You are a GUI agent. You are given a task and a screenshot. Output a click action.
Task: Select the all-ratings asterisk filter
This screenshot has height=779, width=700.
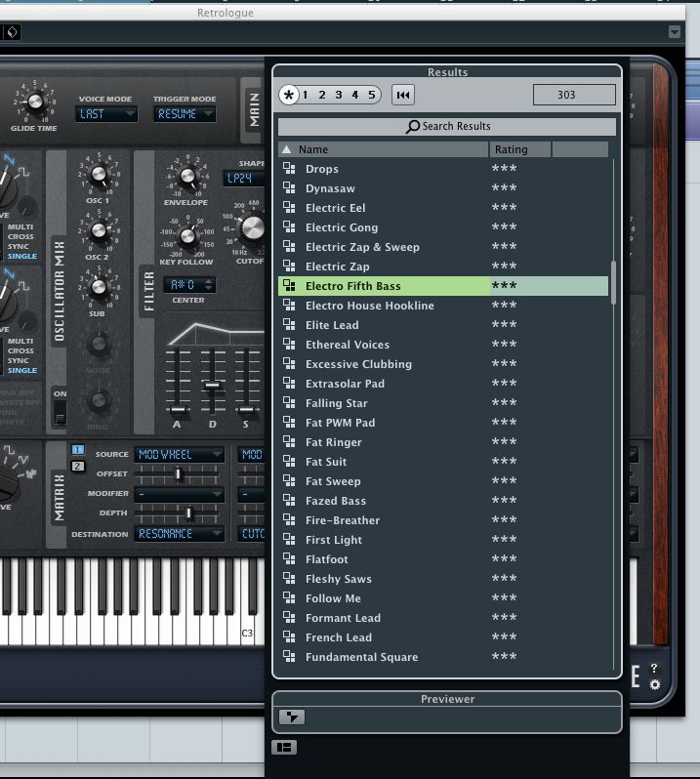[x=289, y=95]
